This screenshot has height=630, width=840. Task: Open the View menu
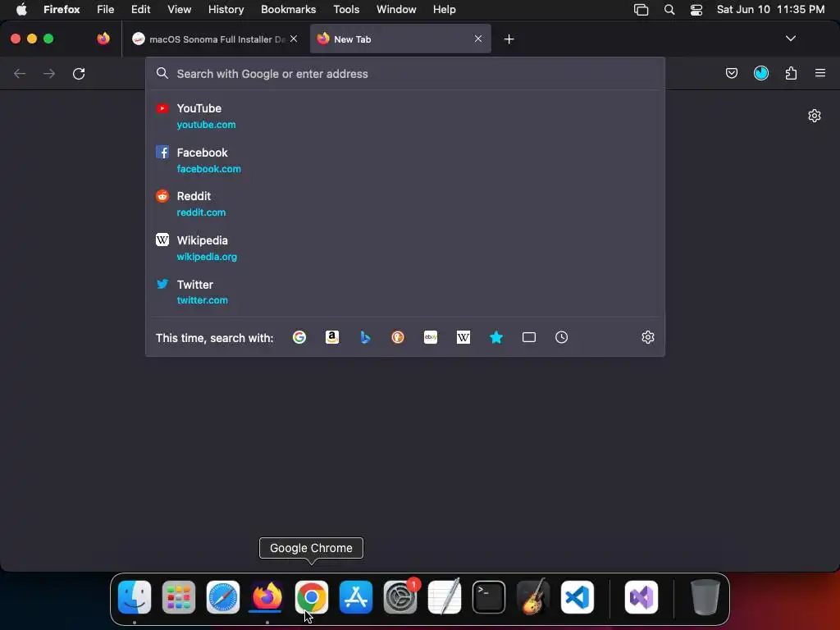pyautogui.click(x=180, y=9)
